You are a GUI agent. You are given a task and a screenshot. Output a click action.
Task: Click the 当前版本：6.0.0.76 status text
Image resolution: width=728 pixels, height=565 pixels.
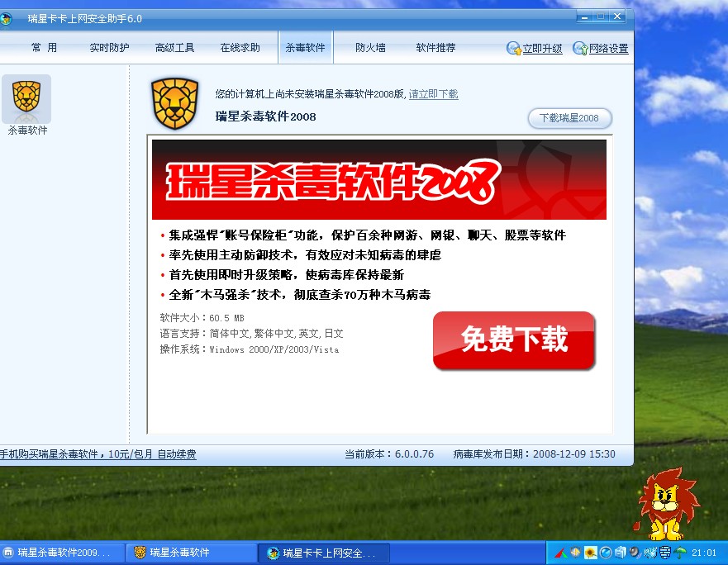click(389, 454)
